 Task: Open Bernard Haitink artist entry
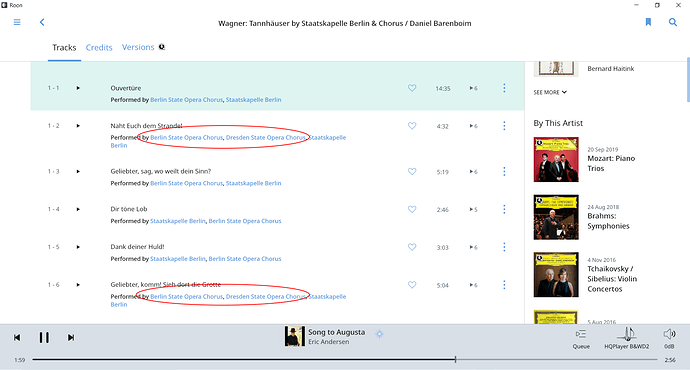click(x=611, y=69)
